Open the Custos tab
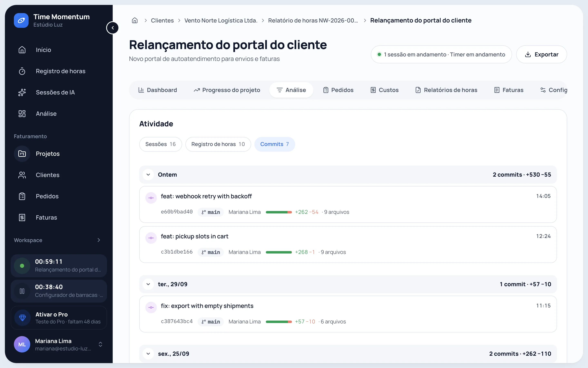 384,90
